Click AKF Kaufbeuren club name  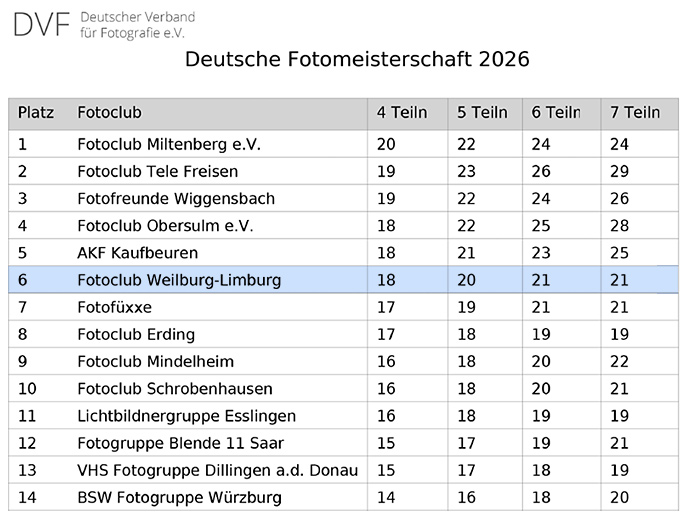pyautogui.click(x=137, y=252)
